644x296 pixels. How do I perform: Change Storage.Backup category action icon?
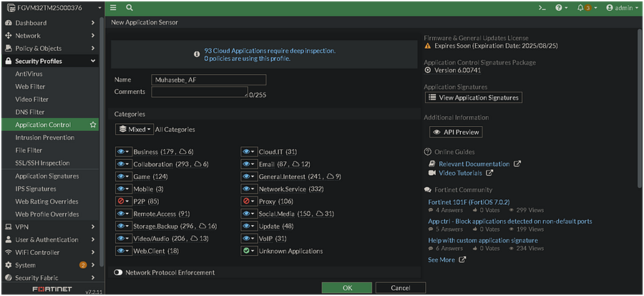click(123, 226)
